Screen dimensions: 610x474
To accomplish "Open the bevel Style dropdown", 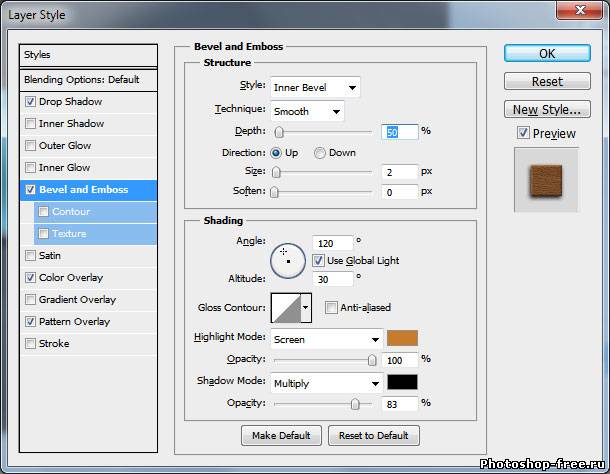I will (315, 87).
